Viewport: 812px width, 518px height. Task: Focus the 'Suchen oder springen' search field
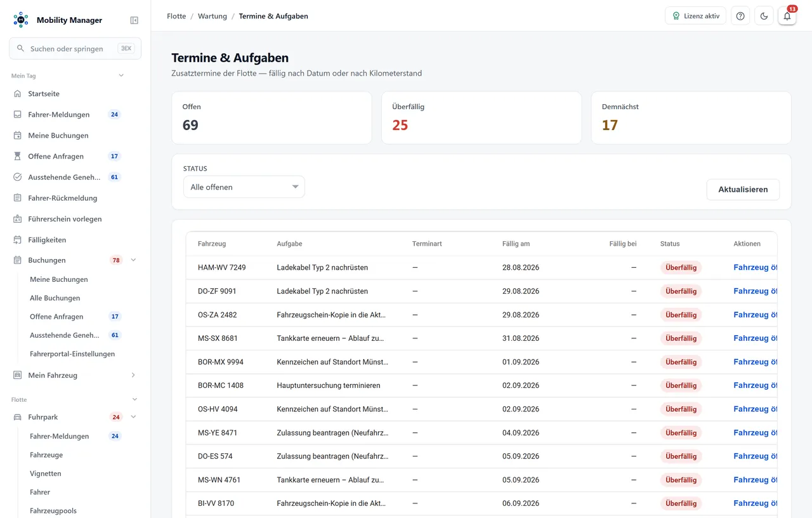(x=75, y=48)
